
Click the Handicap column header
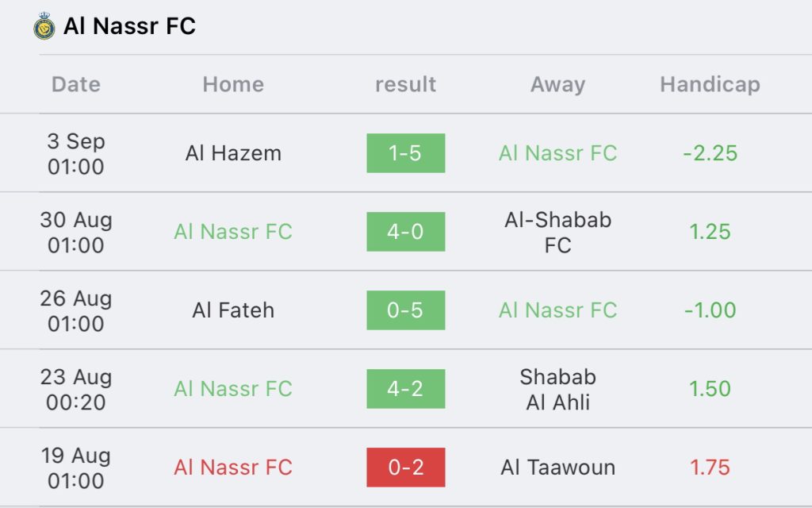click(x=710, y=84)
